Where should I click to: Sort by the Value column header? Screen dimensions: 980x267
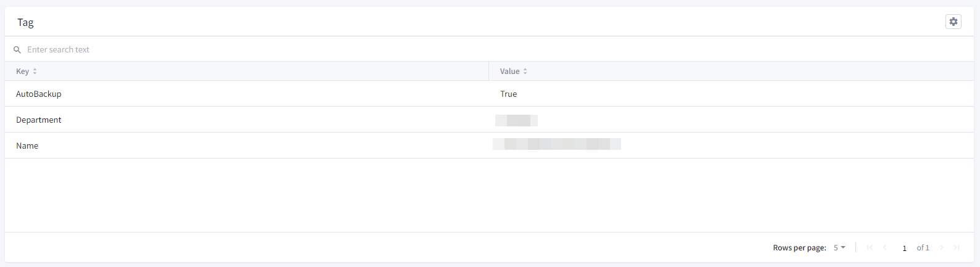click(x=509, y=72)
